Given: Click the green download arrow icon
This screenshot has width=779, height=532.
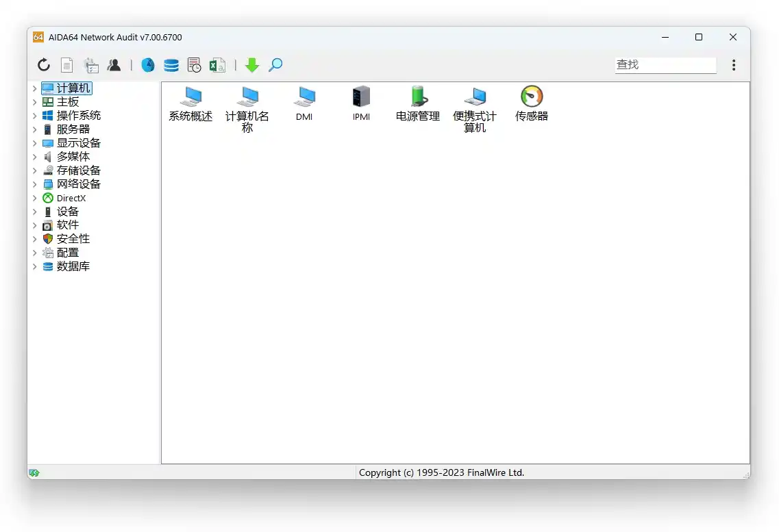Looking at the screenshot, I should click(x=252, y=65).
